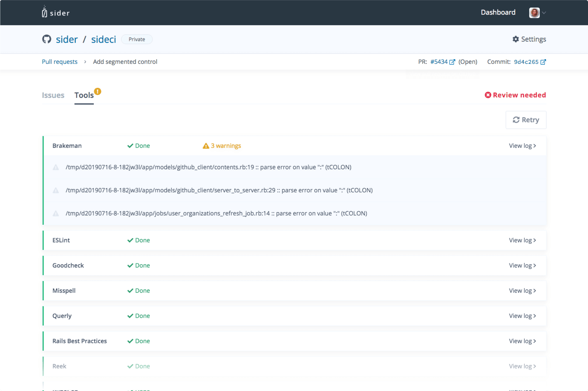Screen dimensions: 588x391
Task: Collapse the Brakeman tool row
Action: (x=295, y=146)
